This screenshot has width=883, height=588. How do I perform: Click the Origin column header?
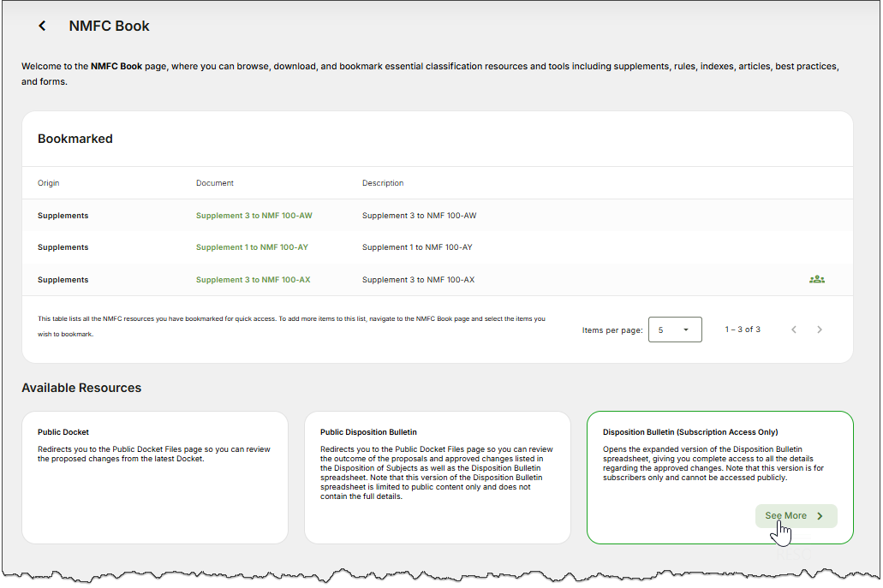pos(49,183)
